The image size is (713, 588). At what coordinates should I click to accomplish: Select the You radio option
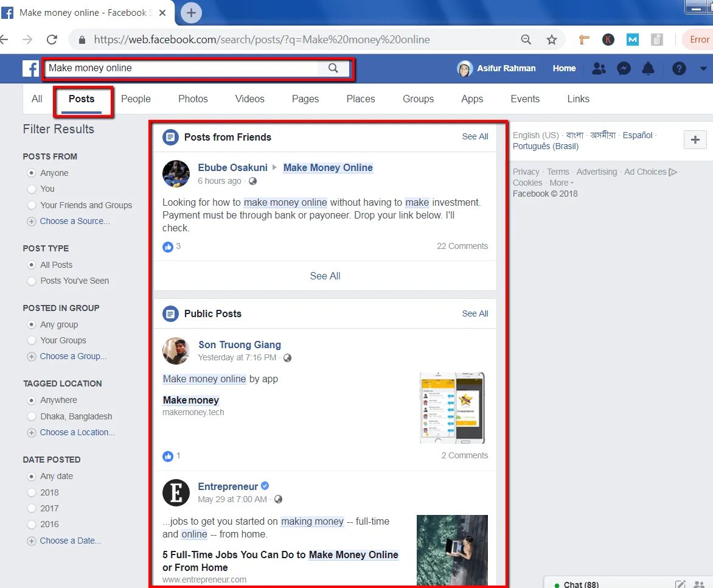coord(32,189)
